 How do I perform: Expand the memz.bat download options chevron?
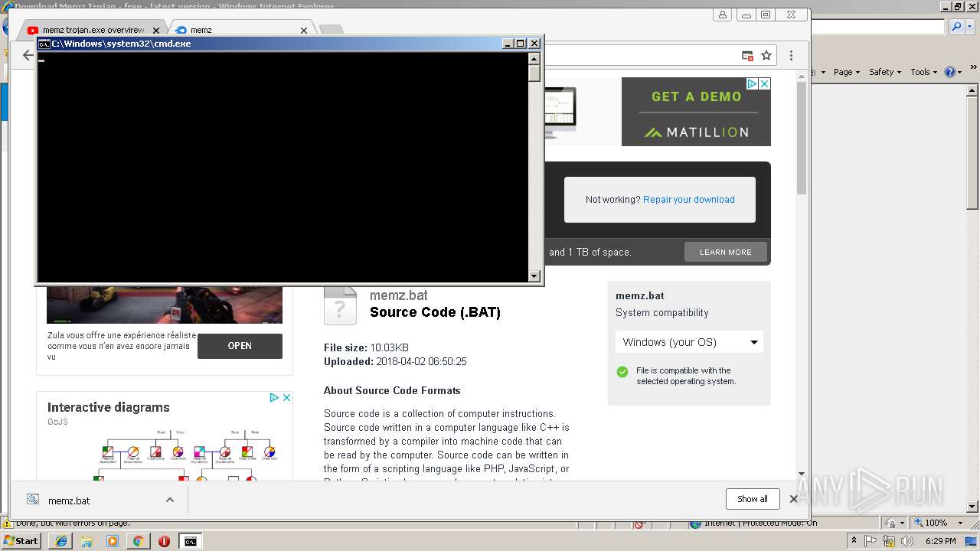[x=170, y=500]
